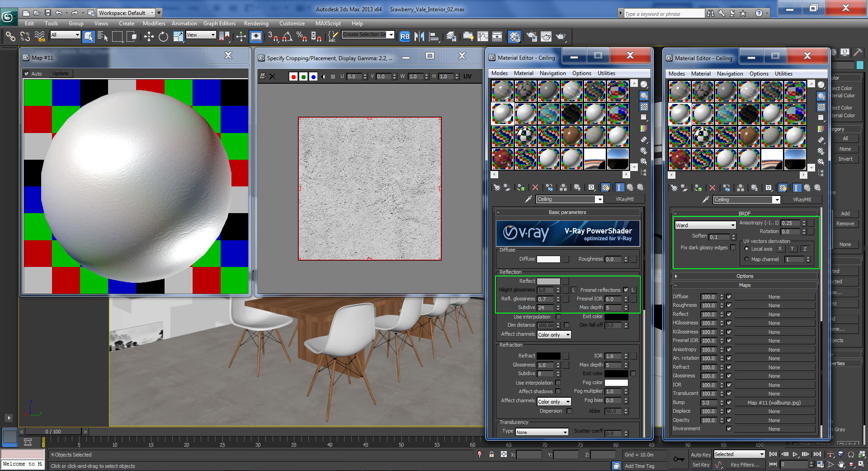
Task: Click the Reflect gray color swatch
Action: pos(548,281)
